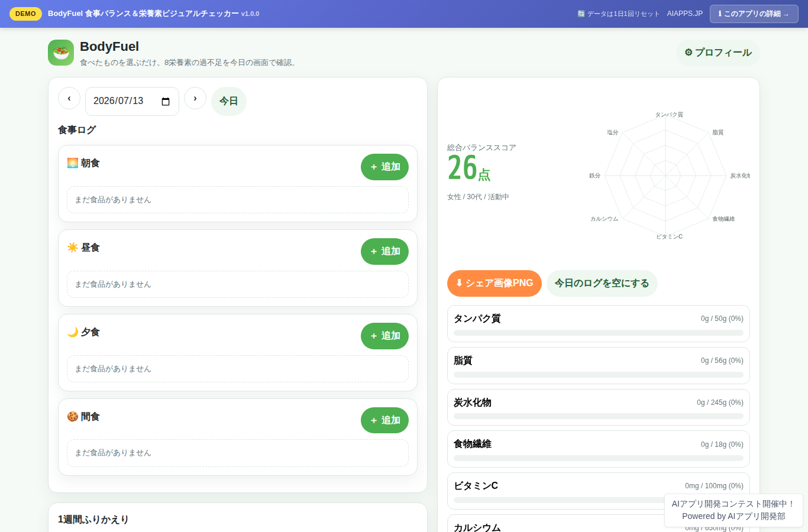
Task: Click the date input field 2026/07/13
Action: [132, 101]
